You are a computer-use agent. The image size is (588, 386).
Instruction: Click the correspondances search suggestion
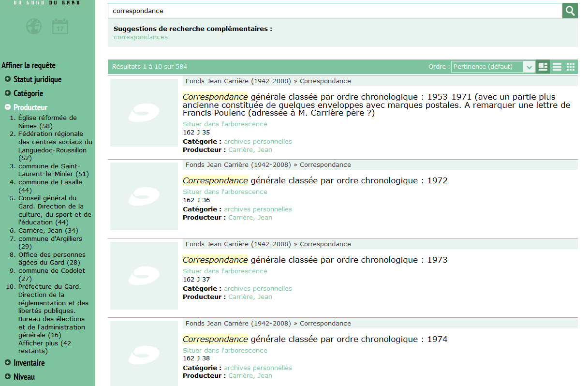tap(140, 37)
